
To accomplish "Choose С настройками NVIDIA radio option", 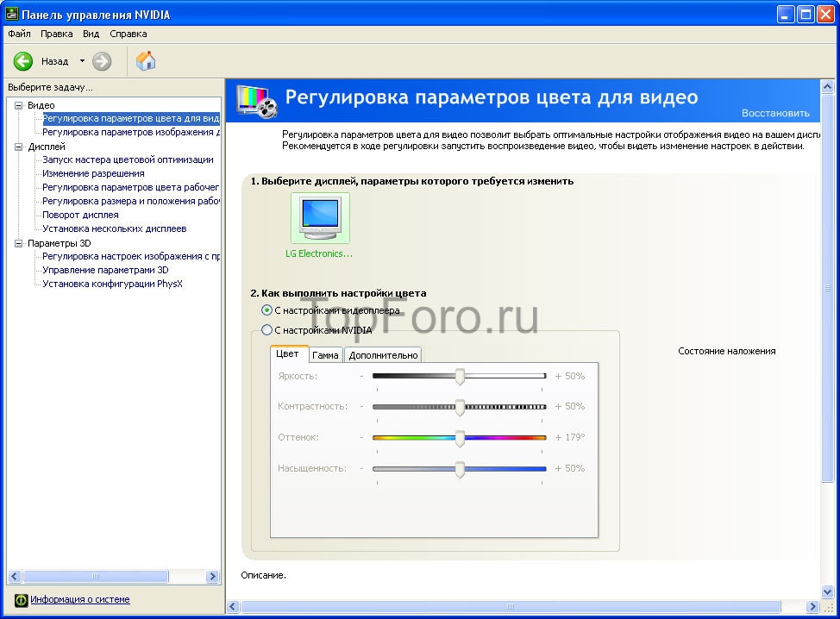I will point(266,330).
